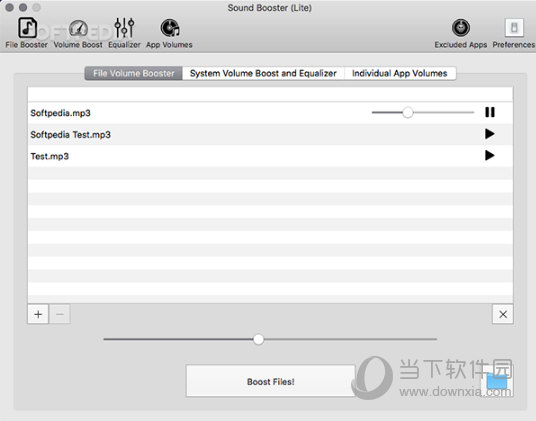Select the Softpedia Test.mp3 row
The height and width of the screenshot is (421, 536).
pyautogui.click(x=270, y=134)
